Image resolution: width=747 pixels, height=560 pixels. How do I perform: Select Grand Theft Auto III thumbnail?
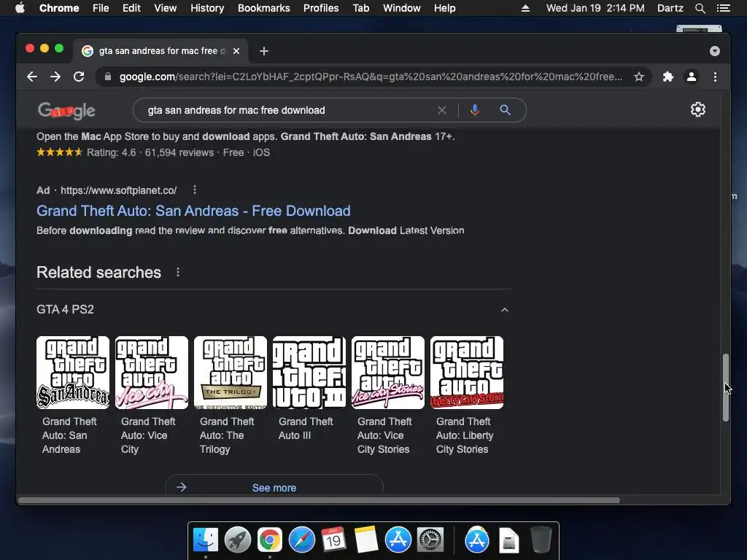(309, 373)
